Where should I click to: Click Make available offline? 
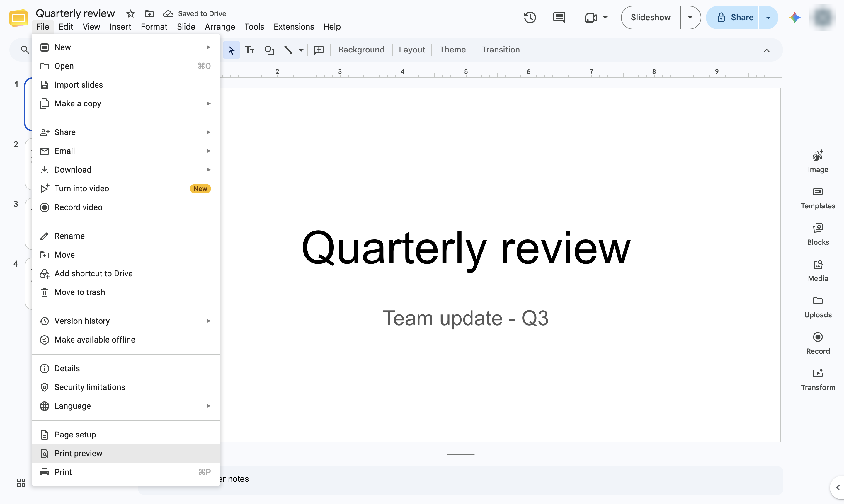126,340
